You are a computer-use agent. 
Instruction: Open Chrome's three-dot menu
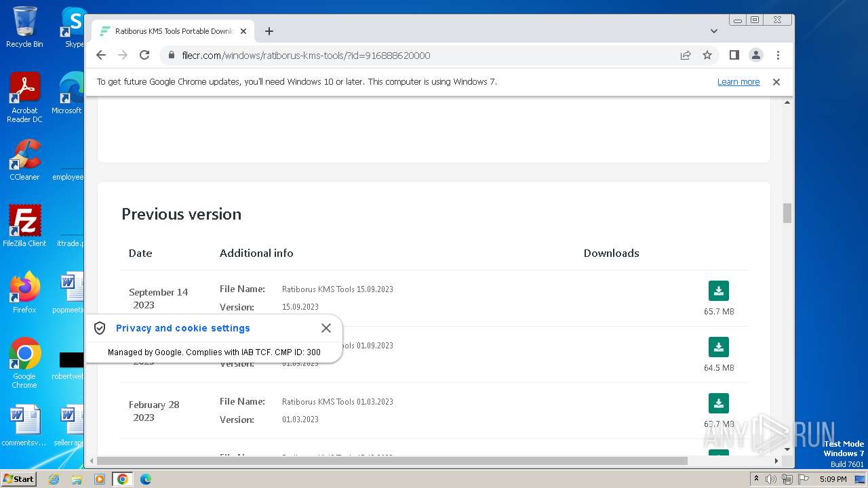(778, 55)
